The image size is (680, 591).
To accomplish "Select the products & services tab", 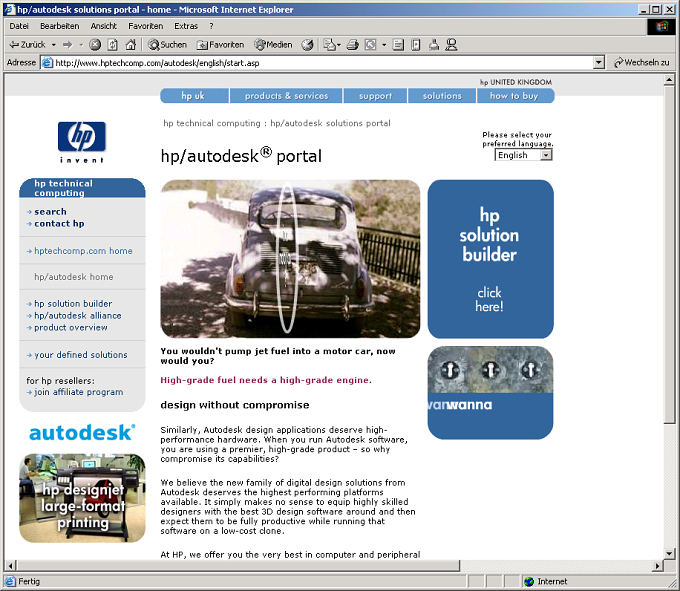I will click(286, 96).
